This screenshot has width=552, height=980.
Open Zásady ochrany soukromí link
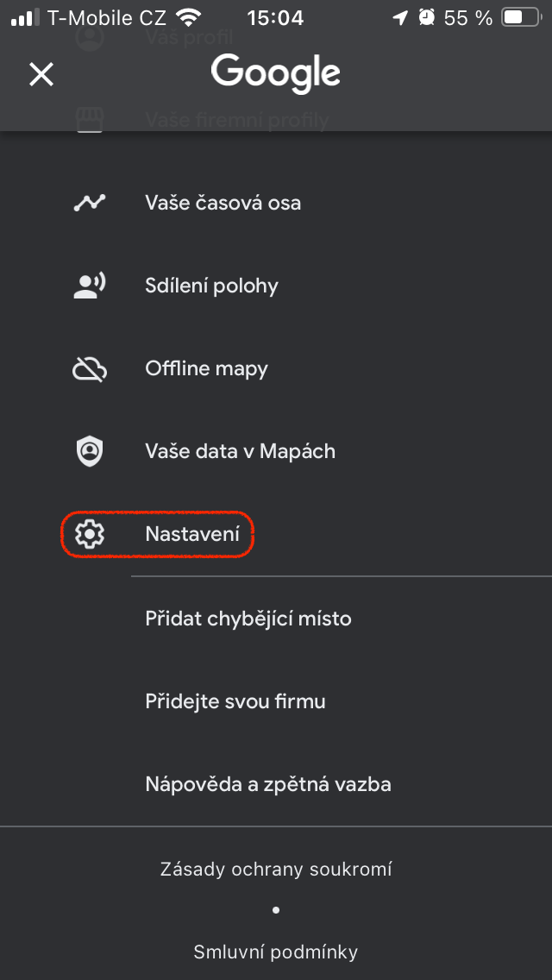point(276,869)
